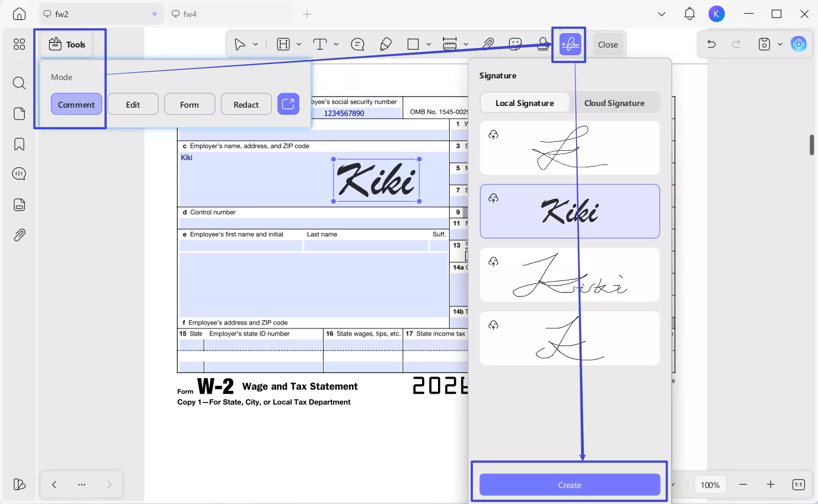Select the cursor selection tool
The width and height of the screenshot is (818, 504).
click(x=240, y=44)
